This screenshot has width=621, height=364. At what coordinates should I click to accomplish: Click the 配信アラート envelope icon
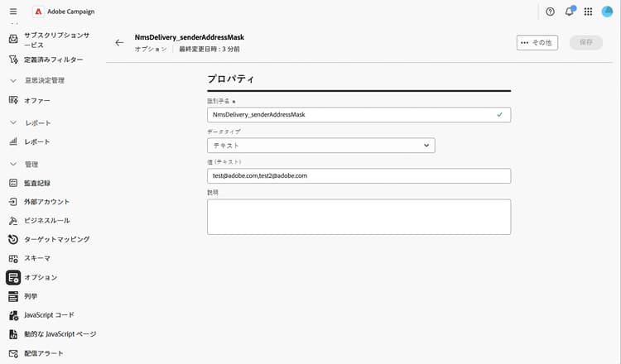(13, 353)
